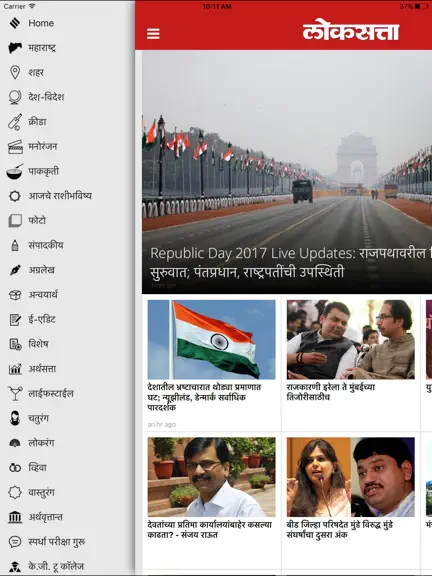432x576 pixels.
Task: Select the क्रीडा cricket bat icon
Action: (15, 122)
